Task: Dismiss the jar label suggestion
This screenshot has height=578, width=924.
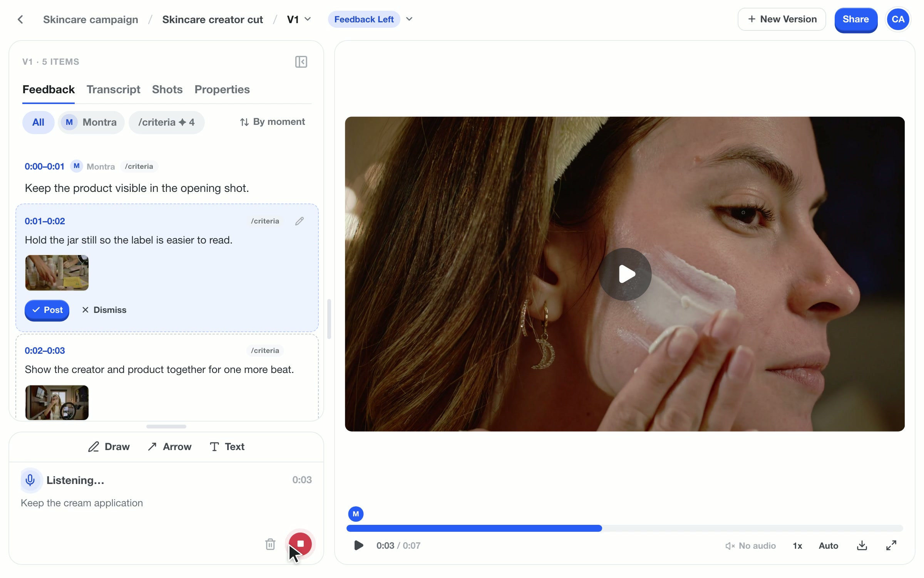Action: (104, 310)
